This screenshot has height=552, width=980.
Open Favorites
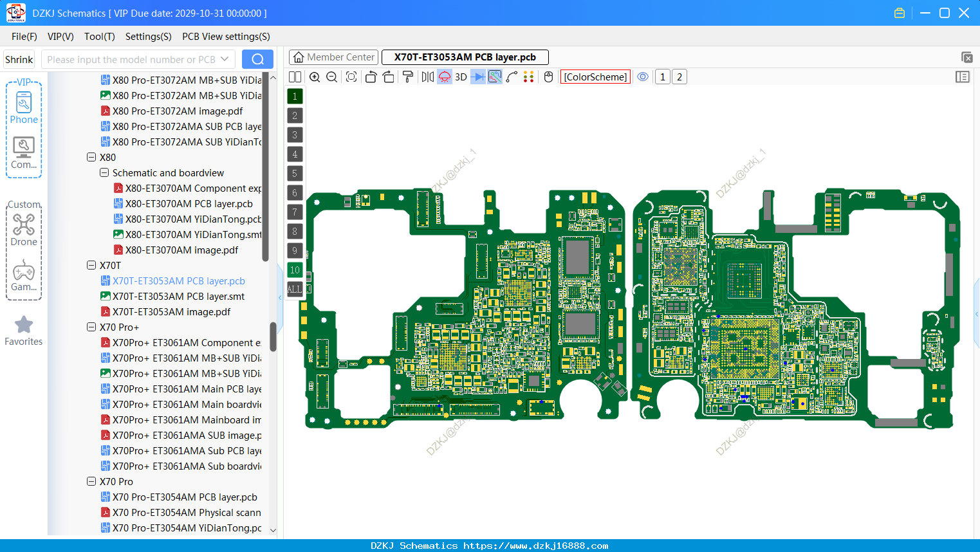point(24,331)
